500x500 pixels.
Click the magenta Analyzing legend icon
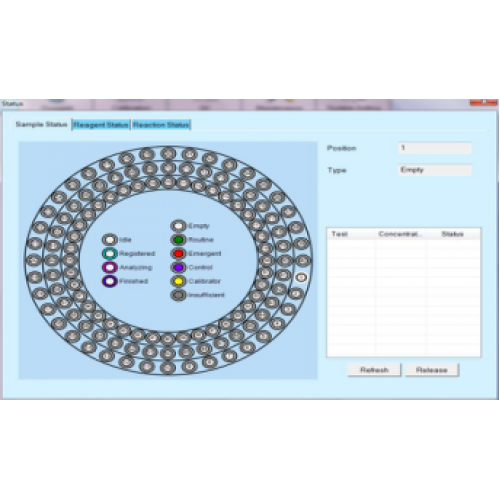point(110,267)
